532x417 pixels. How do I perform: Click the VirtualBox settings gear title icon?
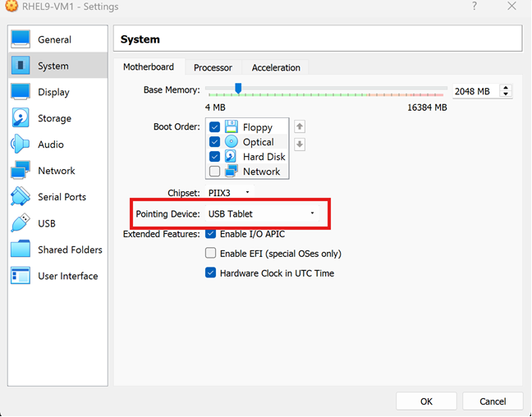tap(11, 6)
